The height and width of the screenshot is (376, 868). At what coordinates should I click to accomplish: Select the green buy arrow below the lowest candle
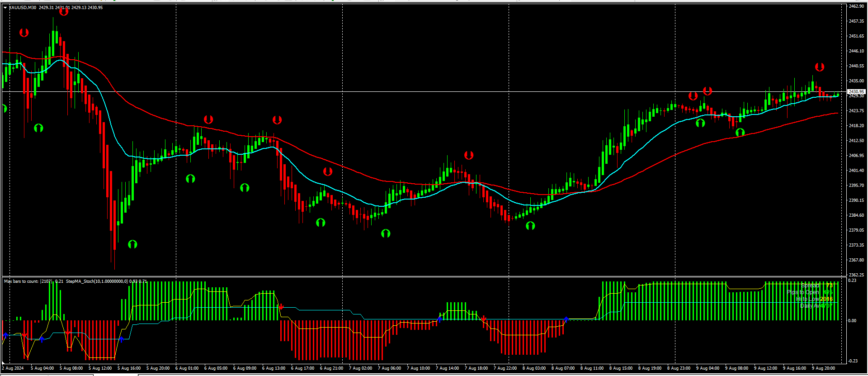click(x=132, y=244)
